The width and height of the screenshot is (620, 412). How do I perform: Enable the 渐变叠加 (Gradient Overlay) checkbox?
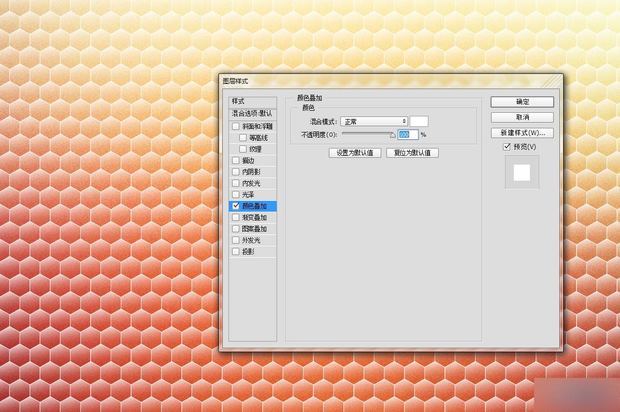pyautogui.click(x=236, y=217)
